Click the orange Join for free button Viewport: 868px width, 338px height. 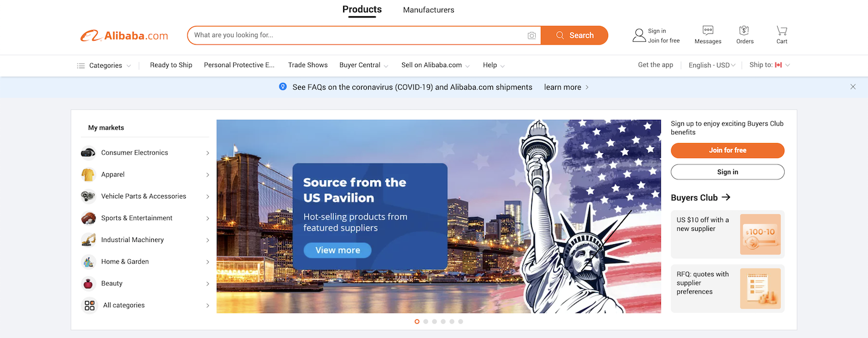727,150
